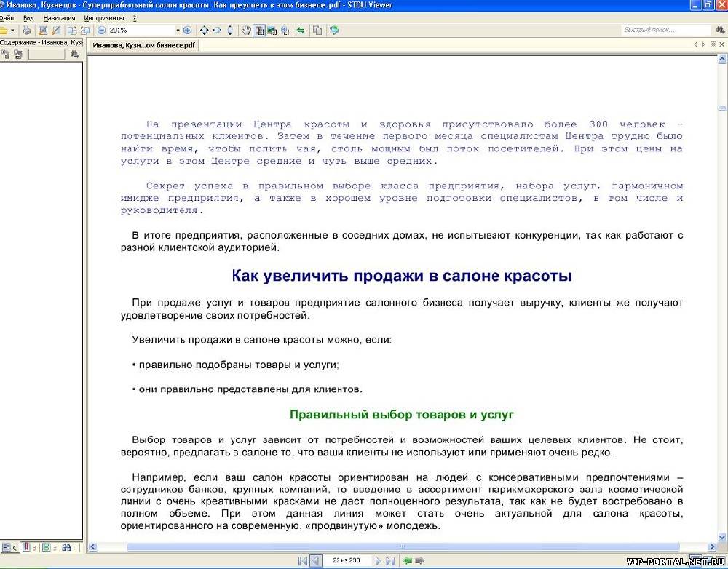Select the Иванова, Кузн...ом бизнесе.pdf tab
This screenshot has height=569, width=728.
[x=143, y=45]
